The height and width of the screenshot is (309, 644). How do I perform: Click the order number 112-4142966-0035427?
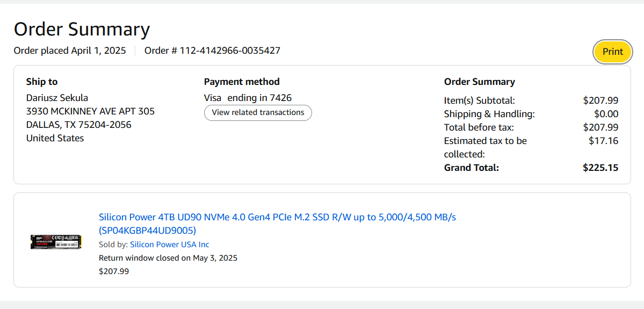229,51
